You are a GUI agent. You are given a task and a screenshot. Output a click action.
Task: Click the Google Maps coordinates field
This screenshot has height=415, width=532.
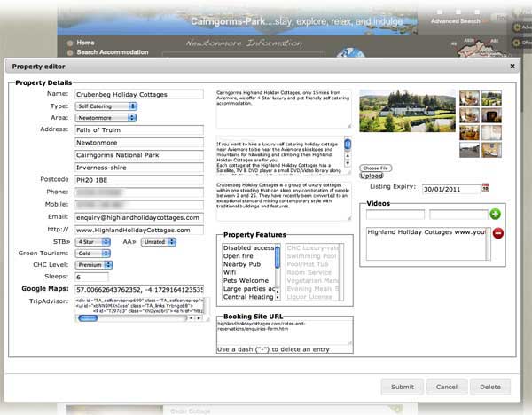(x=139, y=289)
